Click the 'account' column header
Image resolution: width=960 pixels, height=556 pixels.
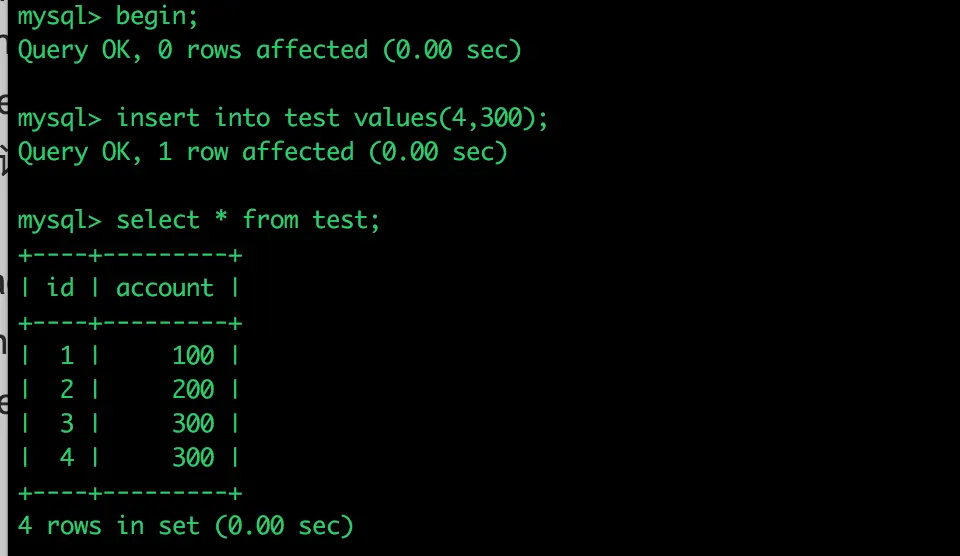pyautogui.click(x=165, y=288)
